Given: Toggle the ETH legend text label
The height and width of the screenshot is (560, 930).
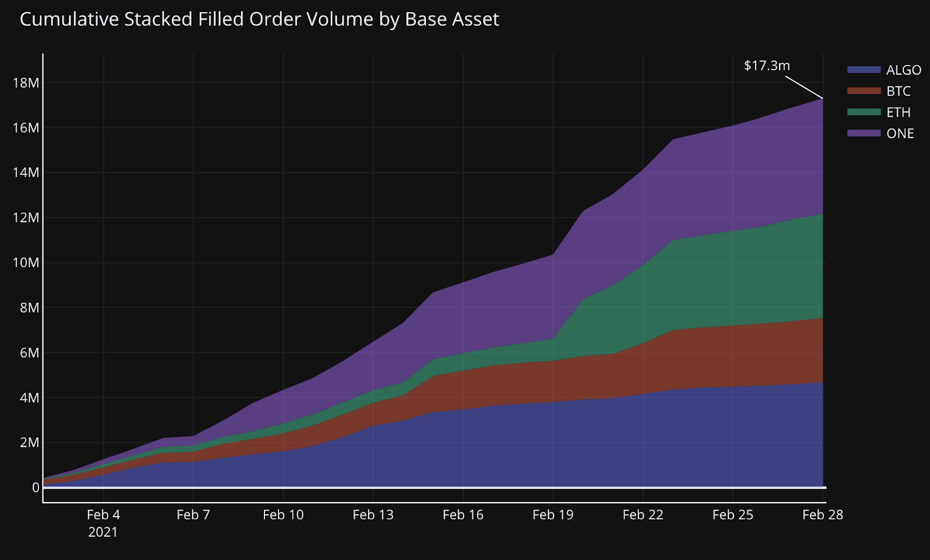Looking at the screenshot, I should [898, 112].
